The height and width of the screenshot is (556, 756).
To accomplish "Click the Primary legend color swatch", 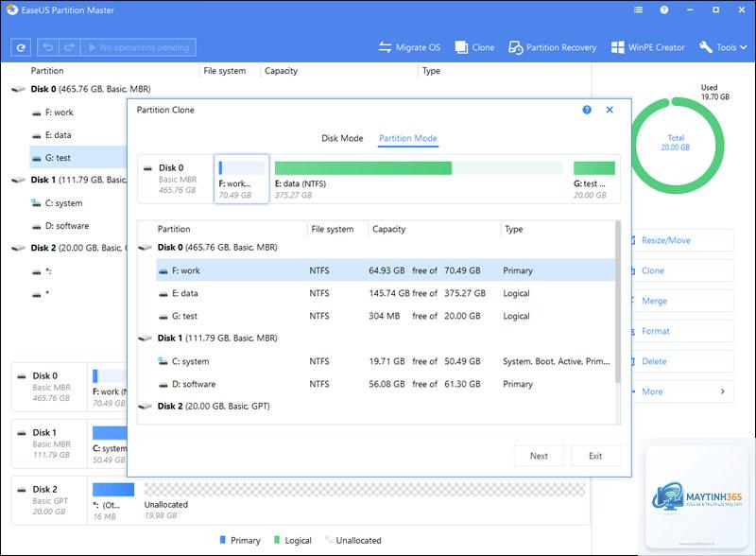I will (x=222, y=540).
